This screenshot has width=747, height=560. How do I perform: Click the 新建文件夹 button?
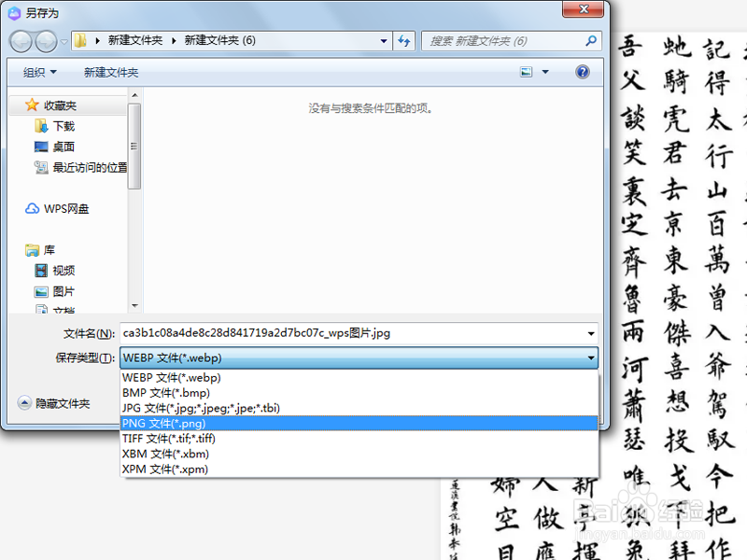(x=110, y=71)
